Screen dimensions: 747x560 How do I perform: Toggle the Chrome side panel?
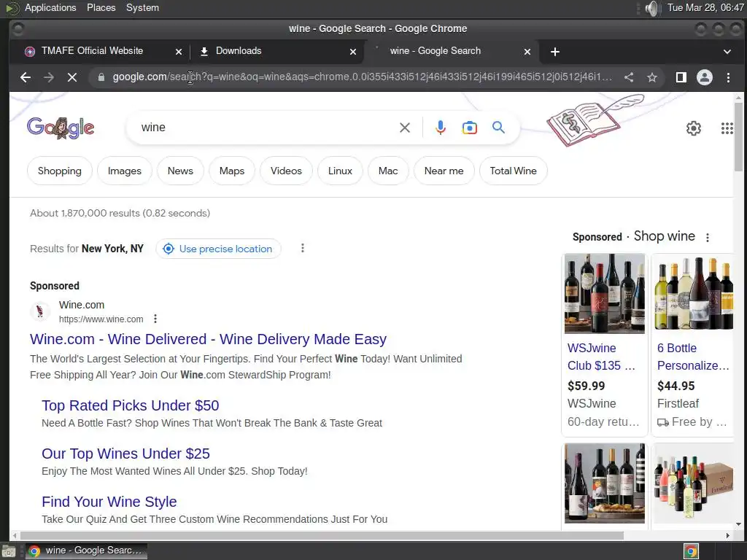click(x=681, y=77)
